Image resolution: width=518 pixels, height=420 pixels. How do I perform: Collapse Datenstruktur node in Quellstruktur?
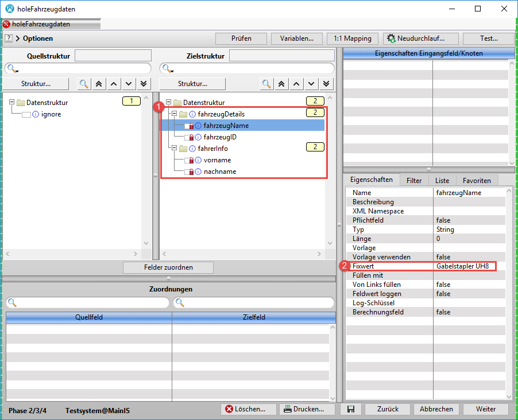point(12,103)
